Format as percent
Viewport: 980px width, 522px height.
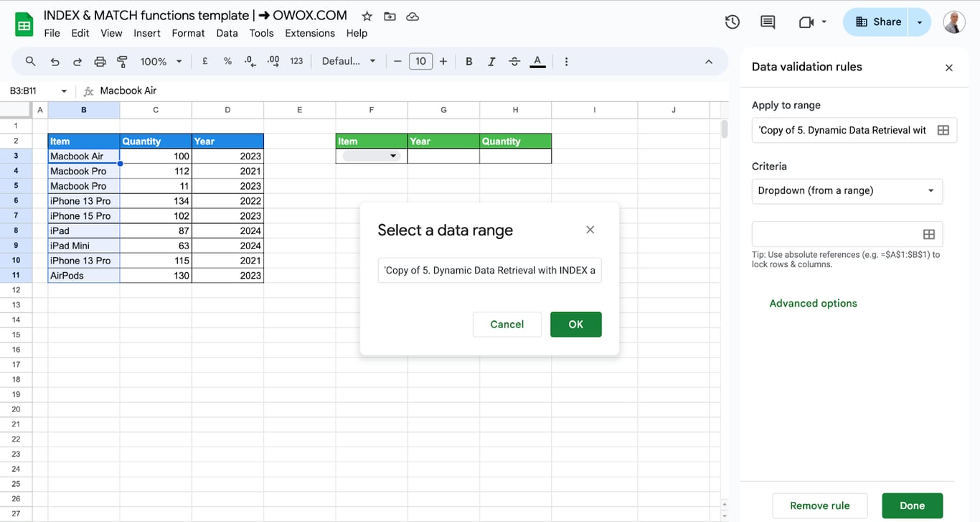[x=227, y=62]
